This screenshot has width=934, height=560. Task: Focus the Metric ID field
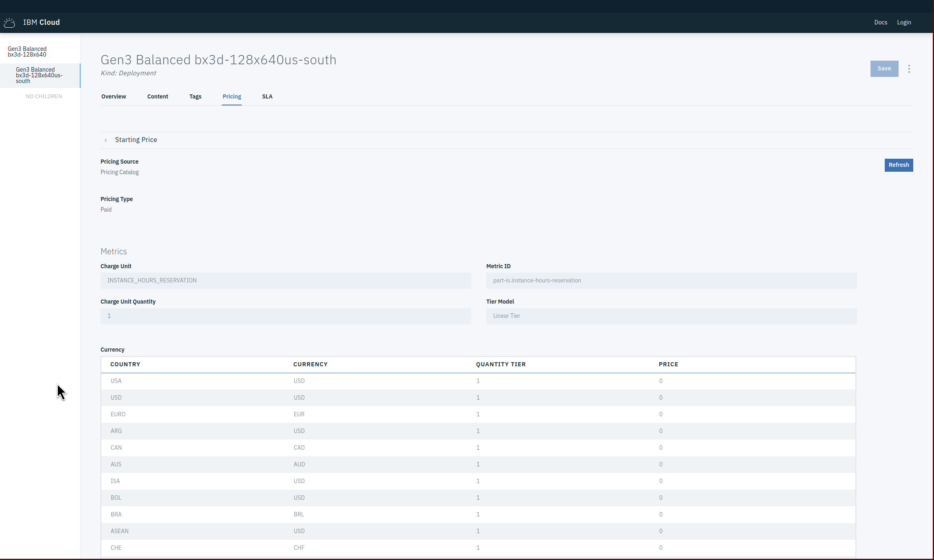pos(671,281)
